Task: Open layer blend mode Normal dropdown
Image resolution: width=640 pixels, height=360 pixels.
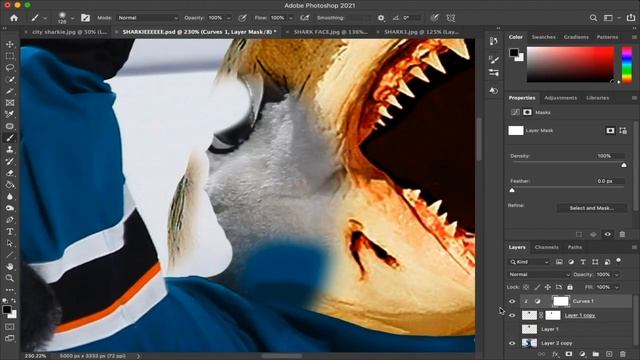Action: [x=539, y=275]
